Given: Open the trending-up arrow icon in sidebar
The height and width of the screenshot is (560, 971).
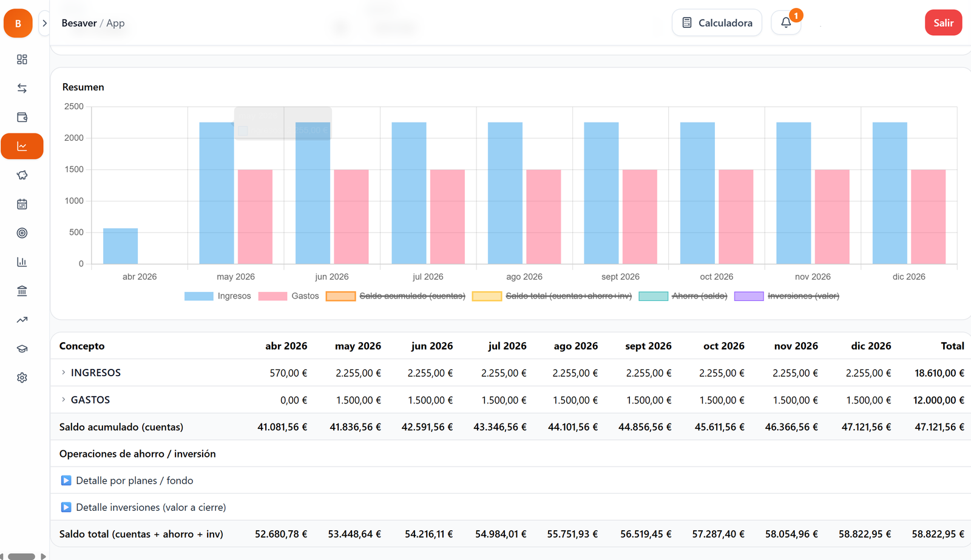Looking at the screenshot, I should pos(22,320).
